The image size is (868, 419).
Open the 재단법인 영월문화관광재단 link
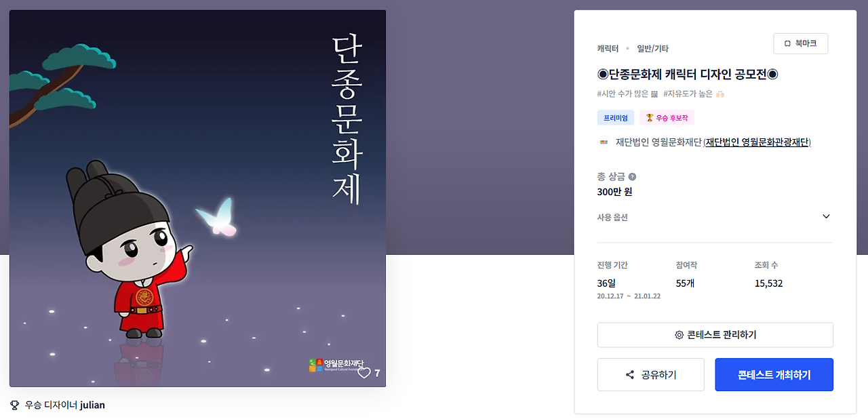(x=757, y=142)
